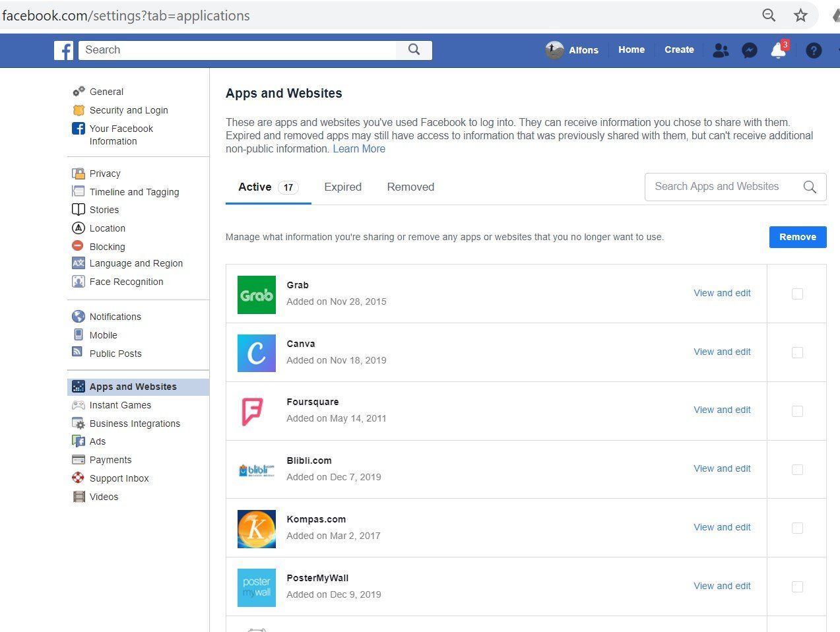Select Apps and Websites in sidebar
The height and width of the screenshot is (632, 840).
tap(138, 387)
